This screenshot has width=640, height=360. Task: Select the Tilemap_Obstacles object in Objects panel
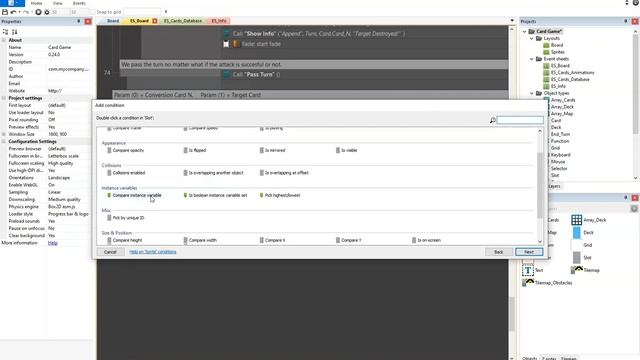tap(547, 283)
